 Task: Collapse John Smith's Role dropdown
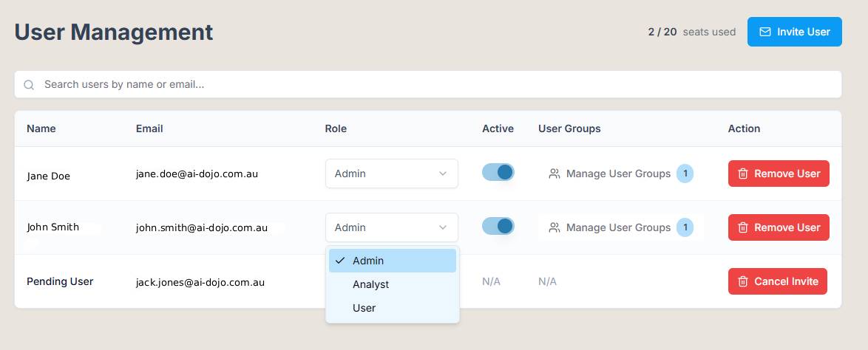pyautogui.click(x=391, y=227)
